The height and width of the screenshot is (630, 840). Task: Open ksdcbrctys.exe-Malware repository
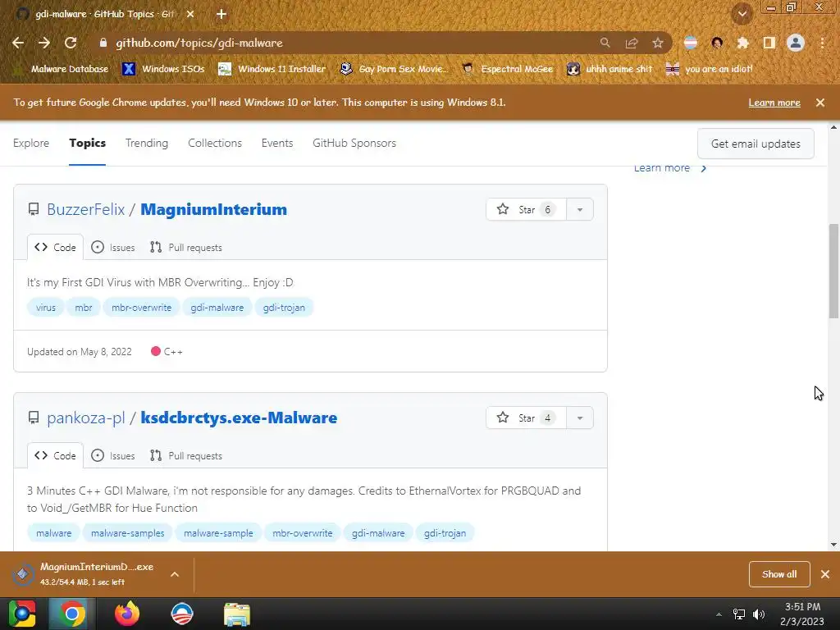coord(239,418)
